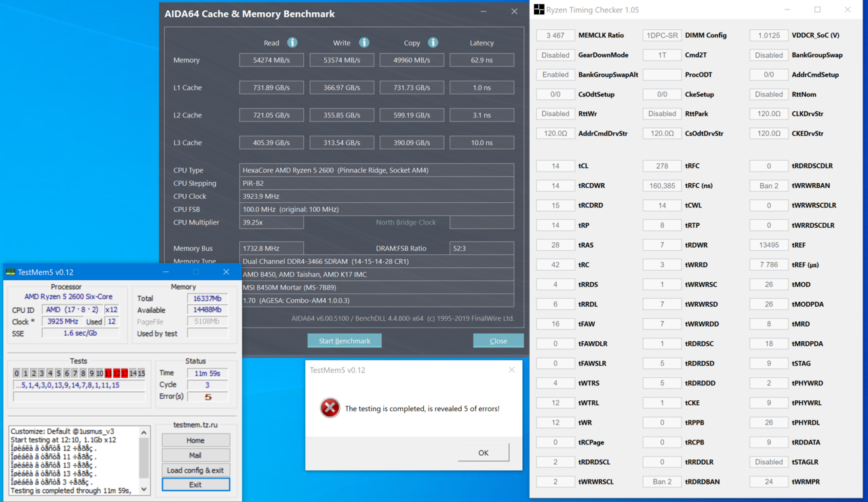Click the Home button in TestMem5
The height and width of the screenshot is (502, 868).
pos(195,440)
